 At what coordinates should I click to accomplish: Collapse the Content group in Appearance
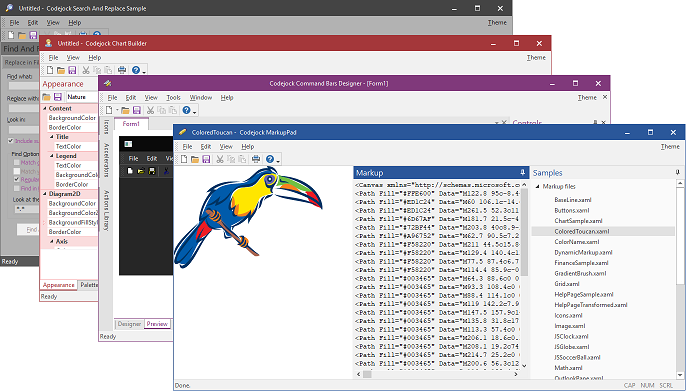45,108
